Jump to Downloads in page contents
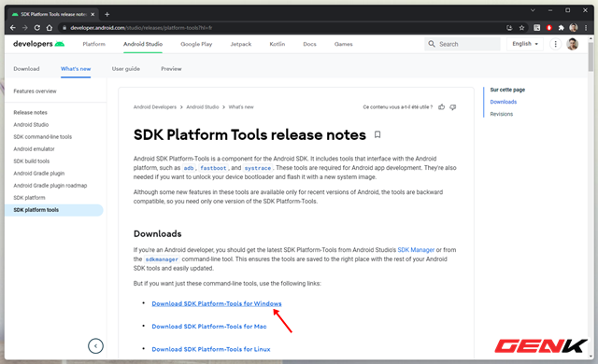 point(504,102)
